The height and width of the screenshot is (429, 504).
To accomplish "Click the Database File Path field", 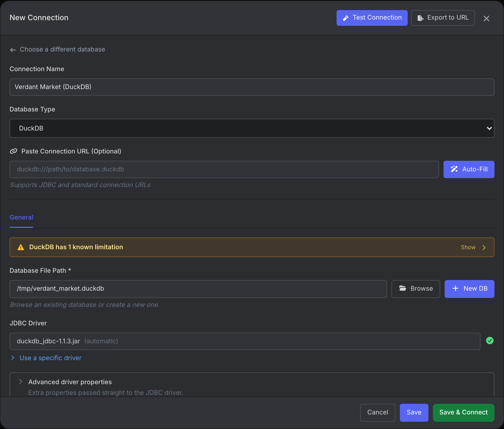I will [x=198, y=289].
